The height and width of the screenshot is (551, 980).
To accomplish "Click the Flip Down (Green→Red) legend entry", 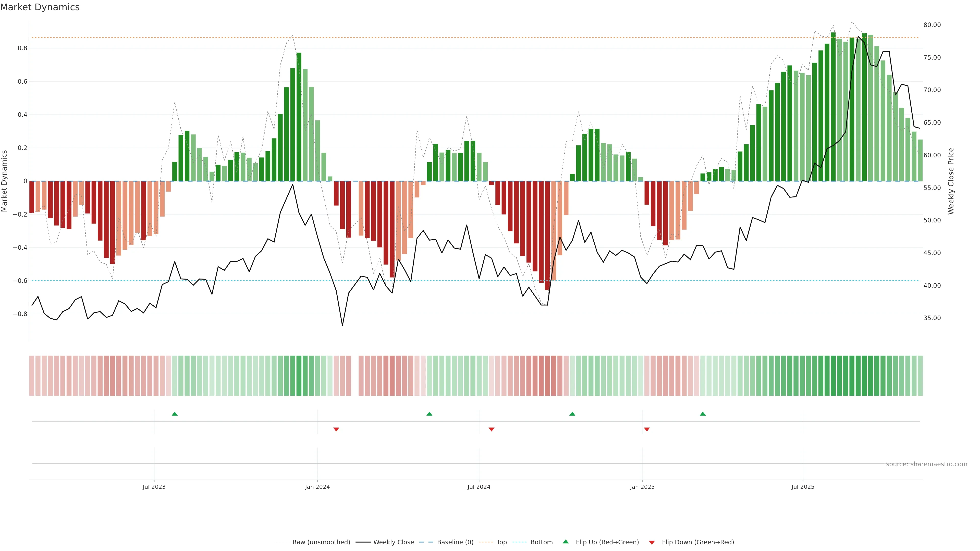I will 698,542.
